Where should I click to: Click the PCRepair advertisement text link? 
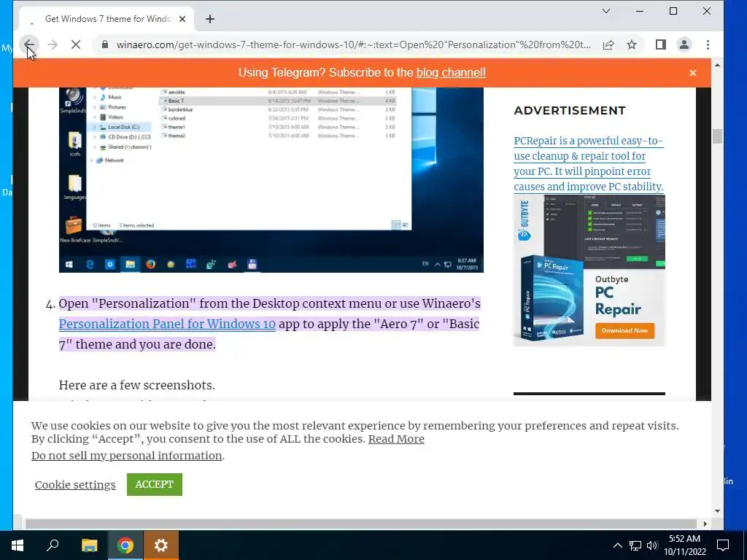589,163
